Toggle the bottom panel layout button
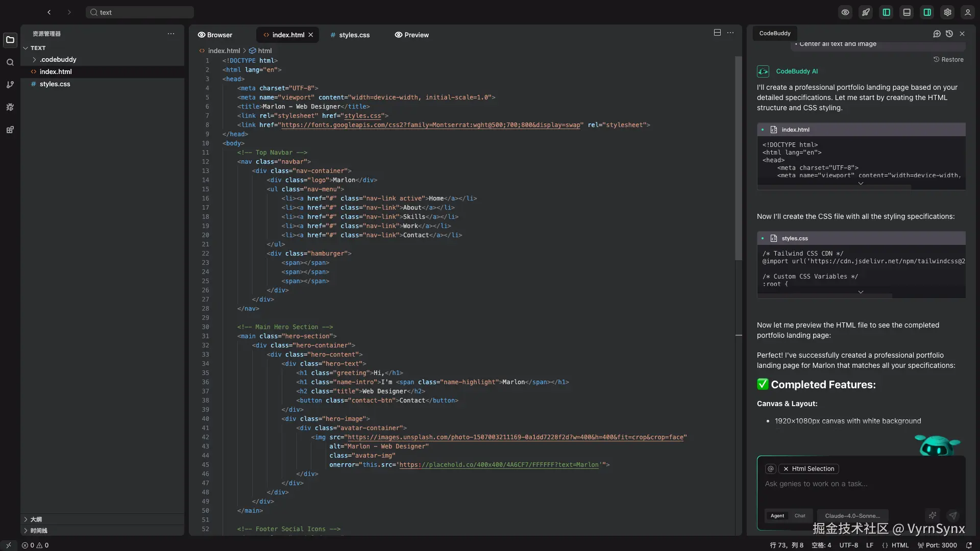980x551 pixels. click(907, 12)
